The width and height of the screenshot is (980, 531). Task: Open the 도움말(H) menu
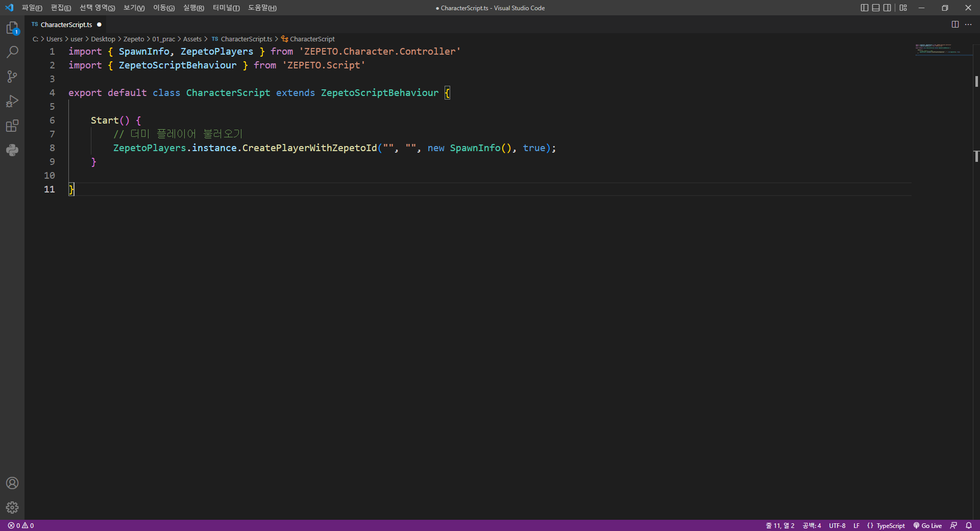tap(262, 8)
